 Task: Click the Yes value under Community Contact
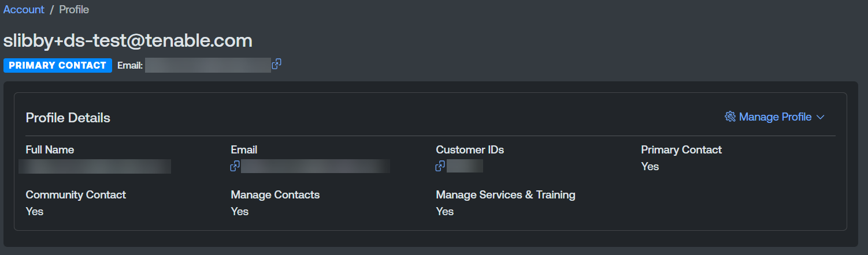point(35,212)
